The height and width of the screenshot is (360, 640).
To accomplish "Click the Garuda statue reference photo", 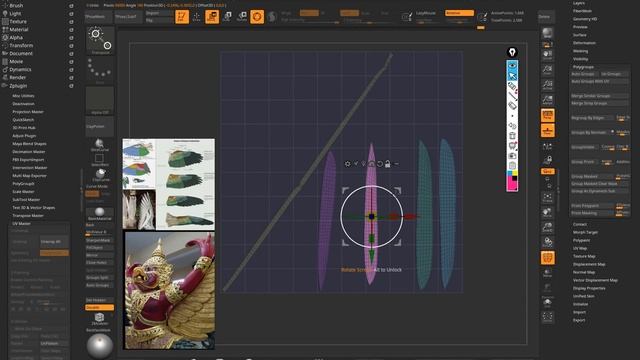I will (169, 290).
